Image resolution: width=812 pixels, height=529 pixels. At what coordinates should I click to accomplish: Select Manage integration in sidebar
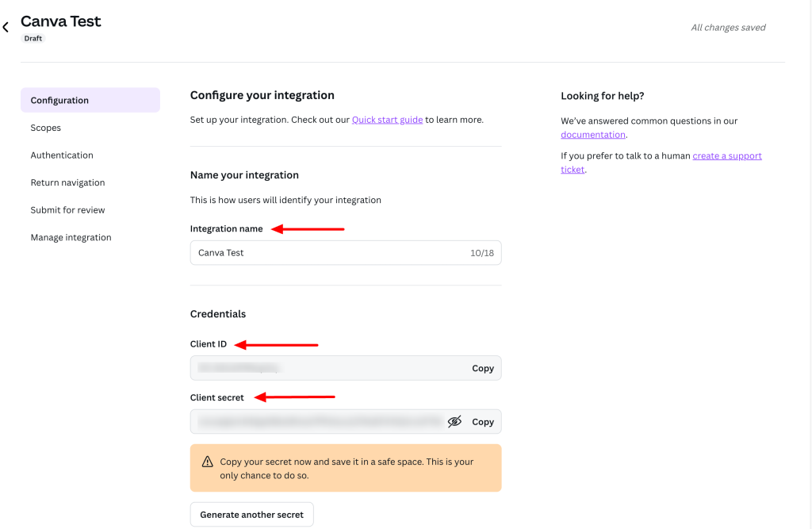pos(71,238)
